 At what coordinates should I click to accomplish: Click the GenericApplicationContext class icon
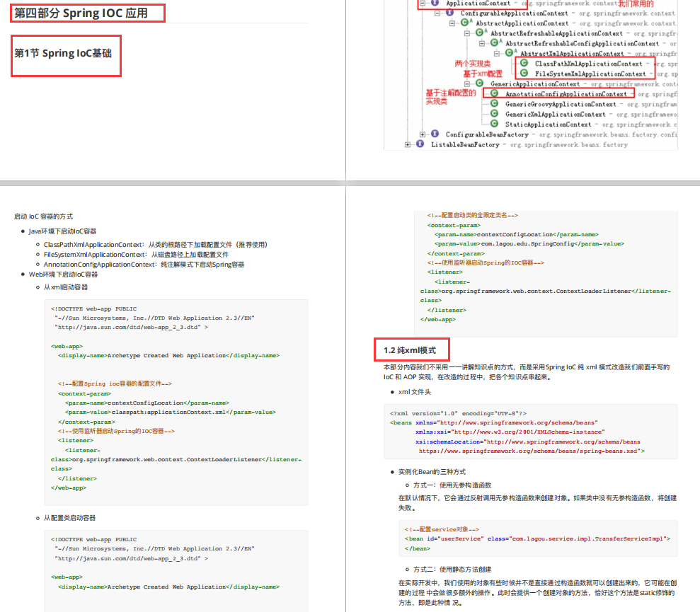pyautogui.click(x=479, y=83)
